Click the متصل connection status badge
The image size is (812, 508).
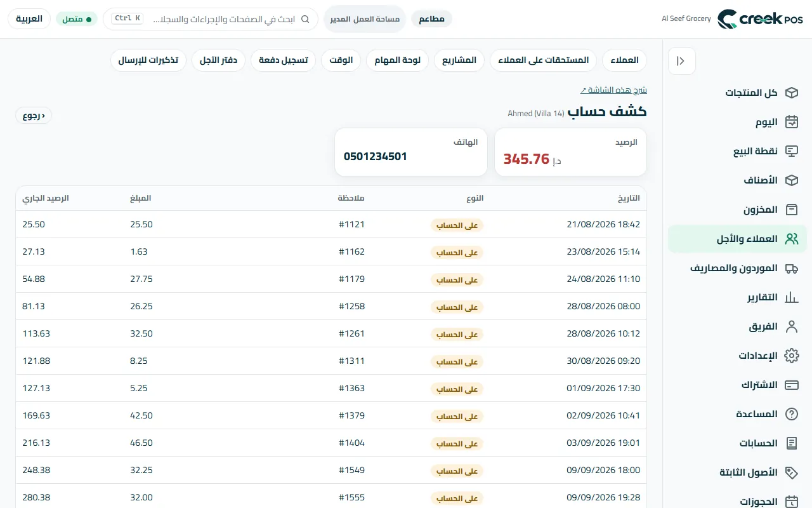[x=77, y=19]
